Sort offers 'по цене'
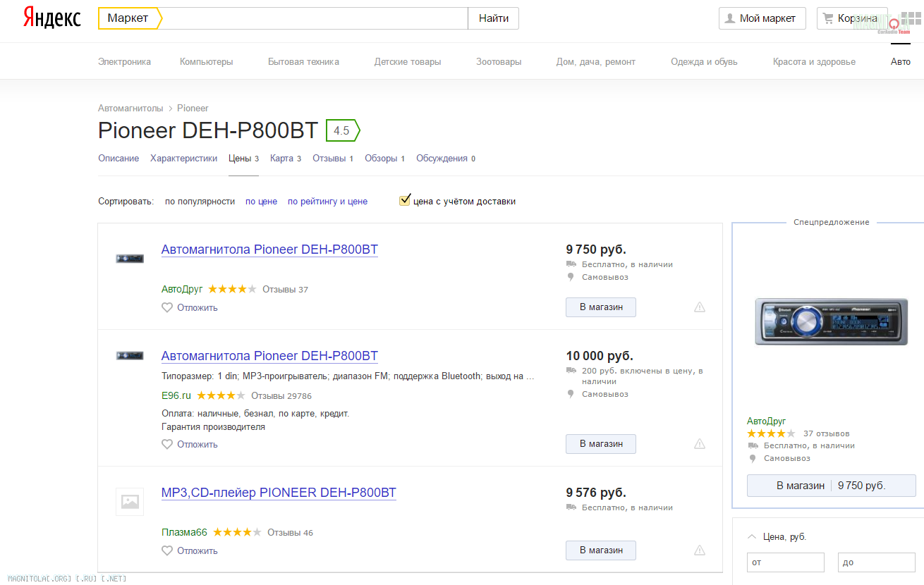 pyautogui.click(x=261, y=202)
